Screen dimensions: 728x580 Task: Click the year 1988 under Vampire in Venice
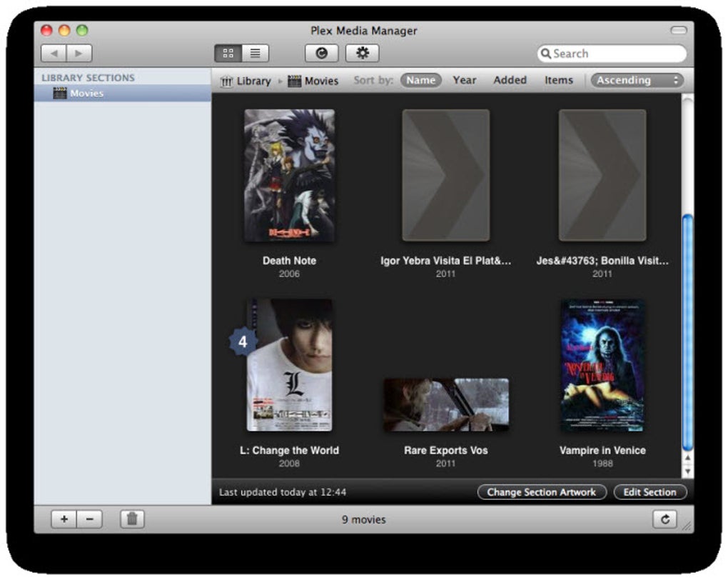click(x=602, y=464)
